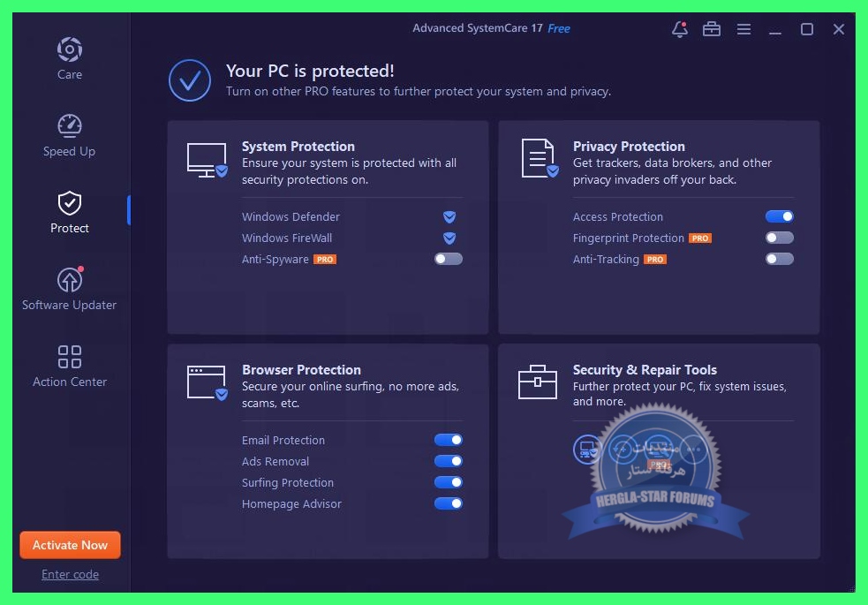Close the Advanced SystemCare window
Screen dimensions: 868x605
(839, 29)
